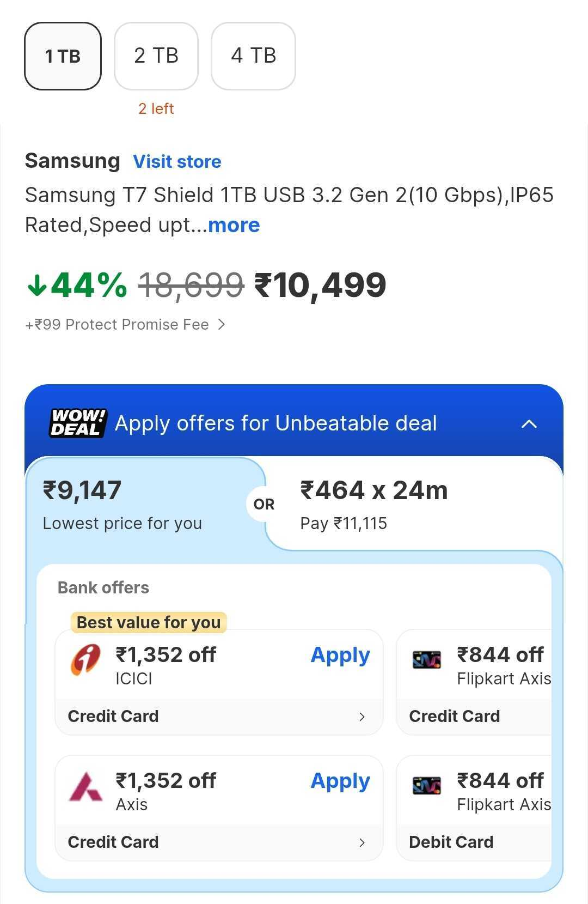Apply the Axis ₹1,352 off offer
Image resolution: width=588 pixels, height=904 pixels.
click(340, 781)
